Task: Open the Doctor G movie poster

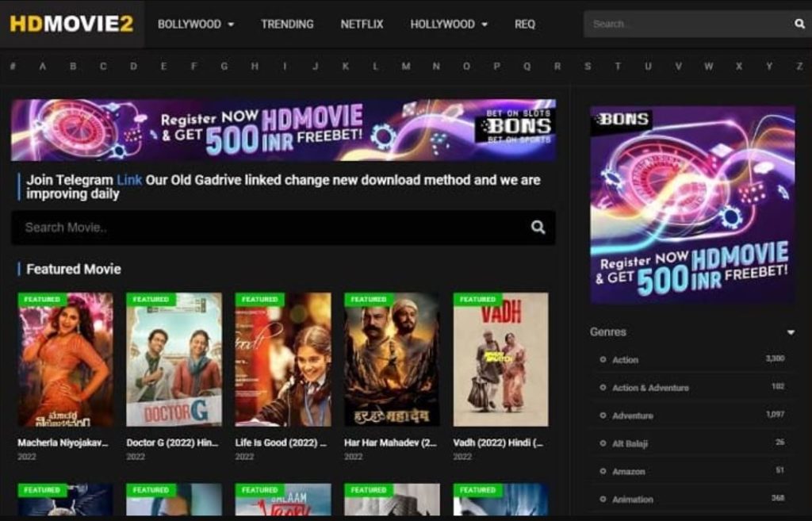Action: [x=174, y=359]
